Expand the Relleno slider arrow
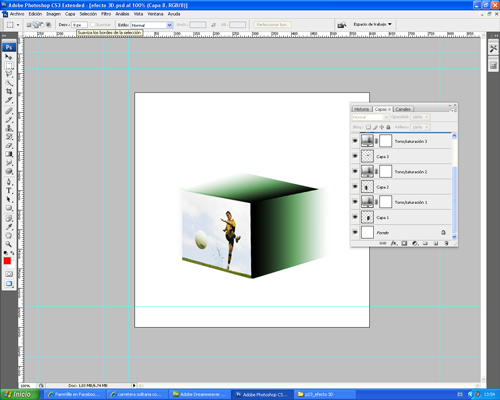This screenshot has height=400, width=500. (427, 127)
